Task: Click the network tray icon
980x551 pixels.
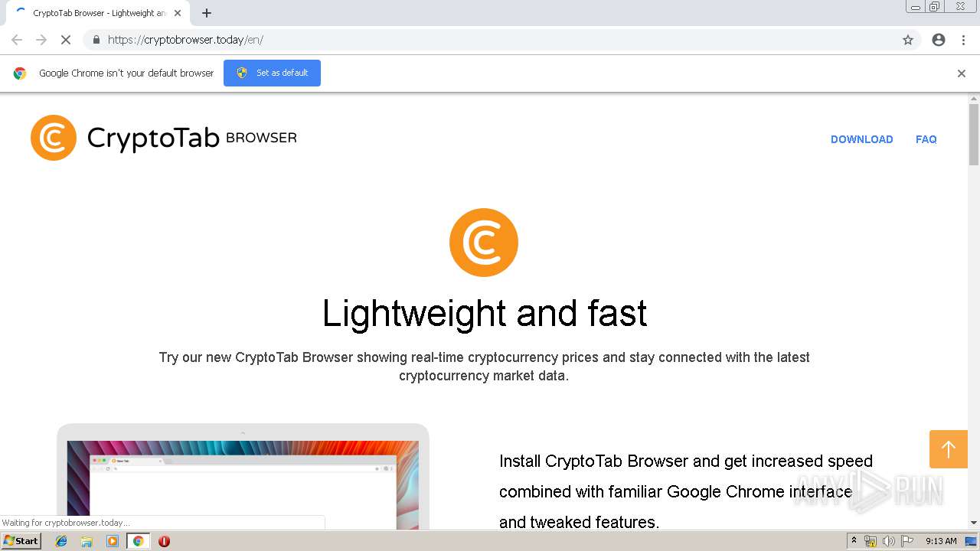Action: click(871, 541)
